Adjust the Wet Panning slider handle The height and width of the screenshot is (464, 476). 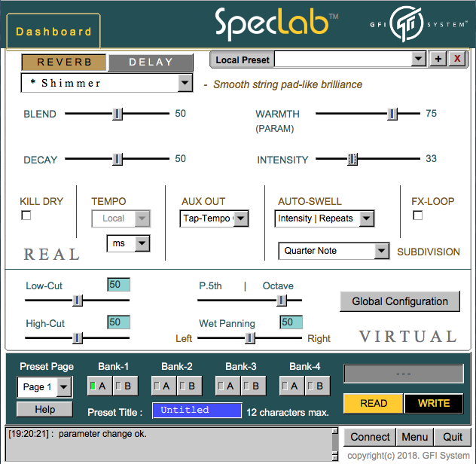pyautogui.click(x=250, y=337)
